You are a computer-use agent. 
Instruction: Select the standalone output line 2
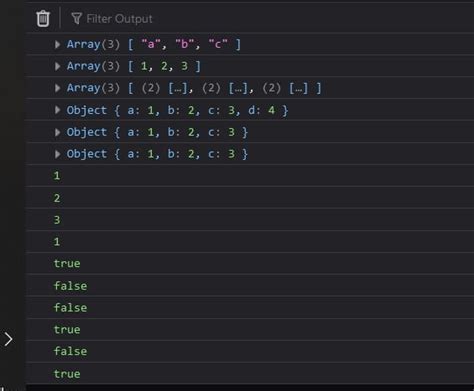coord(57,198)
